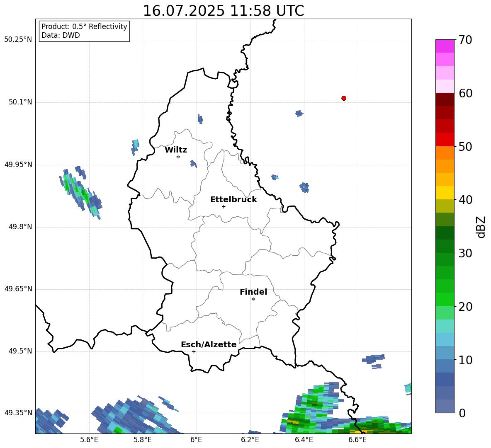This screenshot has height=448, width=491.
Task: Click the 'Ettelbruck' label
Action: [233, 200]
